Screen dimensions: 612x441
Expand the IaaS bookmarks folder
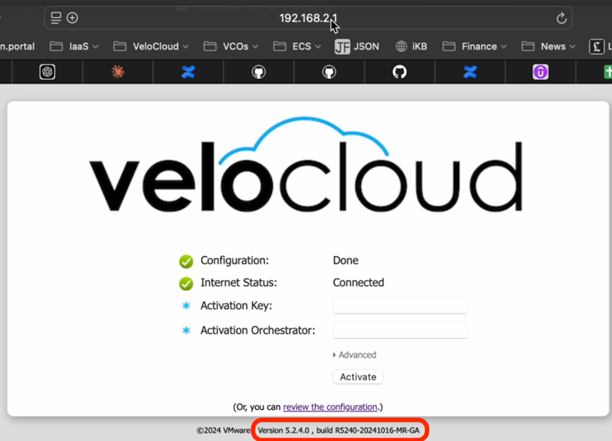point(75,46)
